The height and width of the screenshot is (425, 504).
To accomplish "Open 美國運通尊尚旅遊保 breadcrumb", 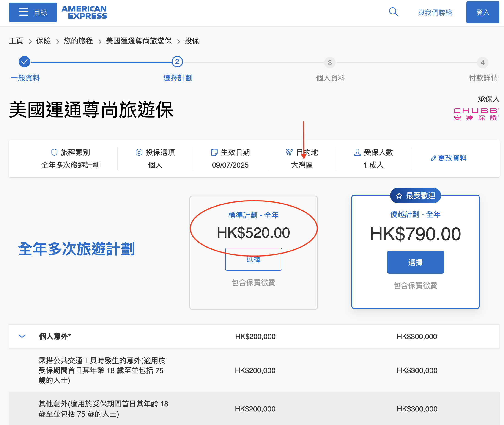I will [139, 41].
